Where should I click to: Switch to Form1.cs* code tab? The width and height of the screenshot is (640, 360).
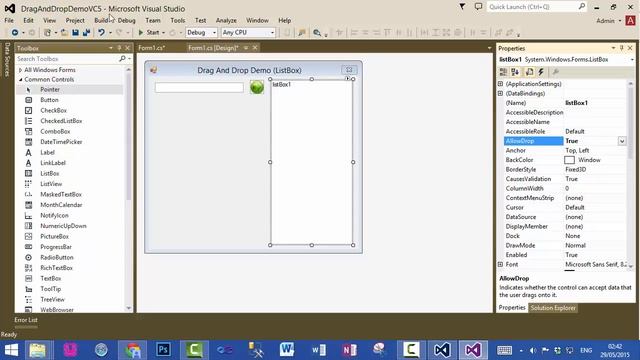[151, 48]
